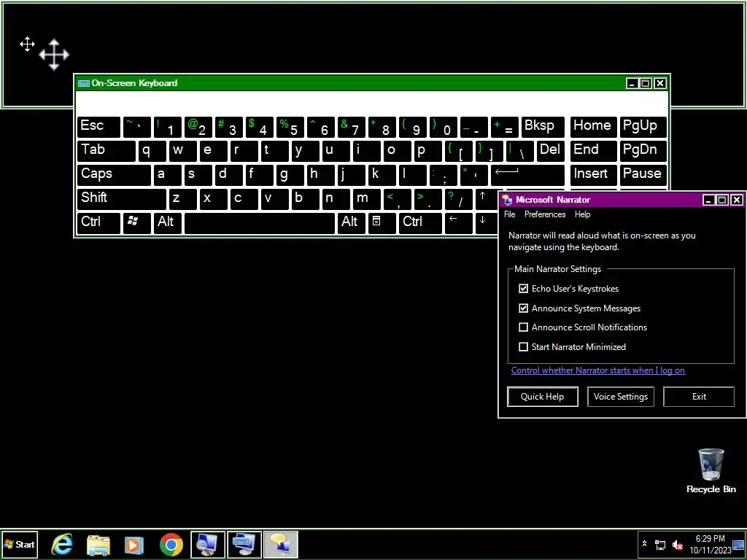Click the PgUp key on keyboard
Viewport: 747px width, 560px height.
(643, 127)
